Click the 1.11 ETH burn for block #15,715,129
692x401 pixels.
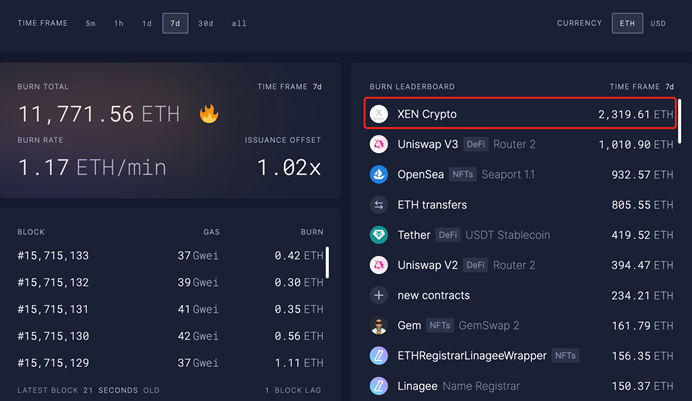click(x=299, y=363)
